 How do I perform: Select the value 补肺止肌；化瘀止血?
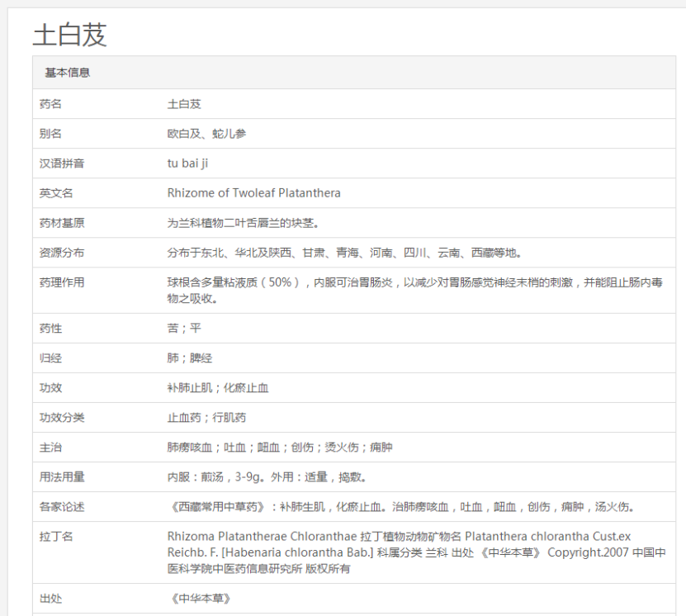(218, 388)
